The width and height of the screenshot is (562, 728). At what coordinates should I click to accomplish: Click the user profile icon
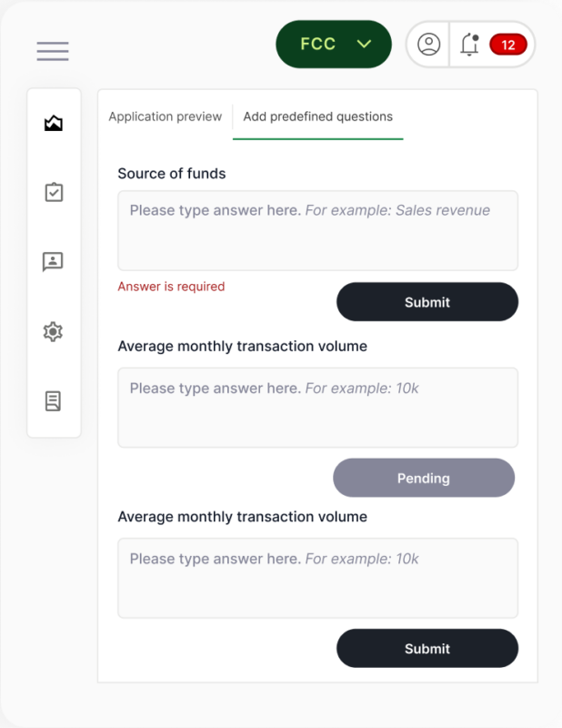click(x=428, y=45)
